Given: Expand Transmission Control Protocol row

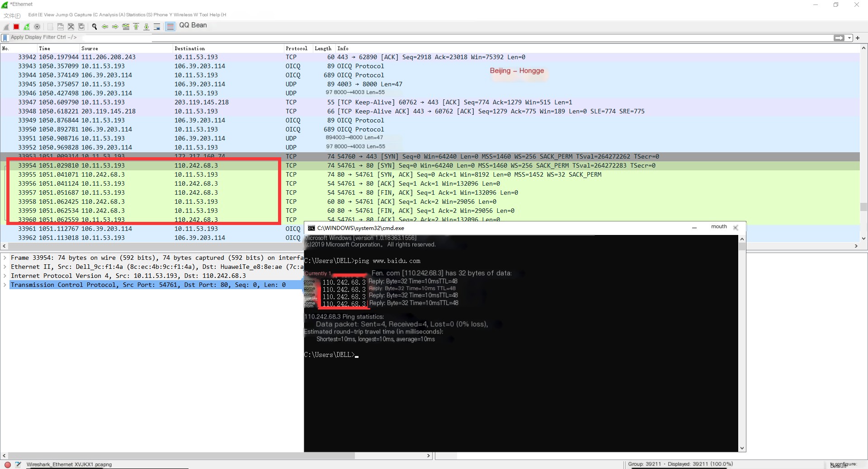Looking at the screenshot, I should pyautogui.click(x=5, y=285).
